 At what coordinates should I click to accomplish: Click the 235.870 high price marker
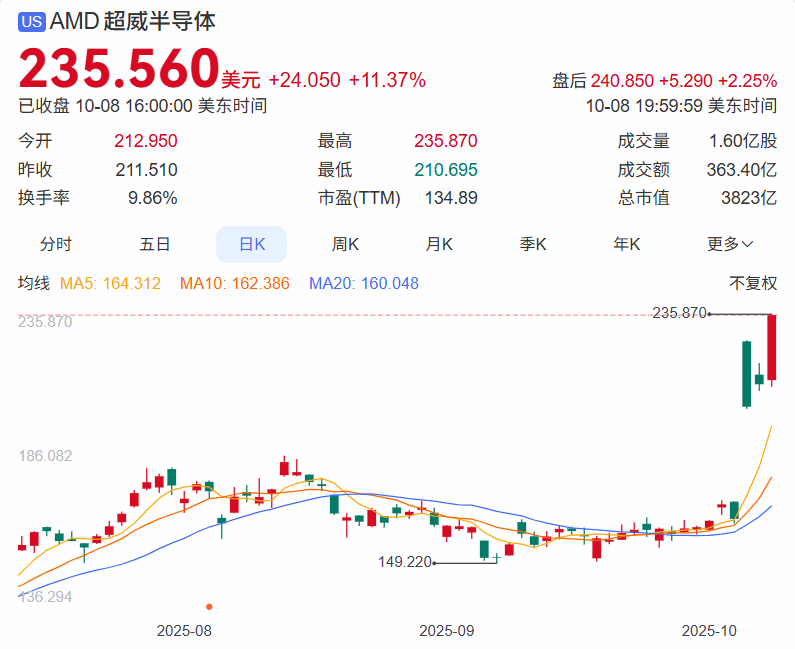click(x=679, y=313)
